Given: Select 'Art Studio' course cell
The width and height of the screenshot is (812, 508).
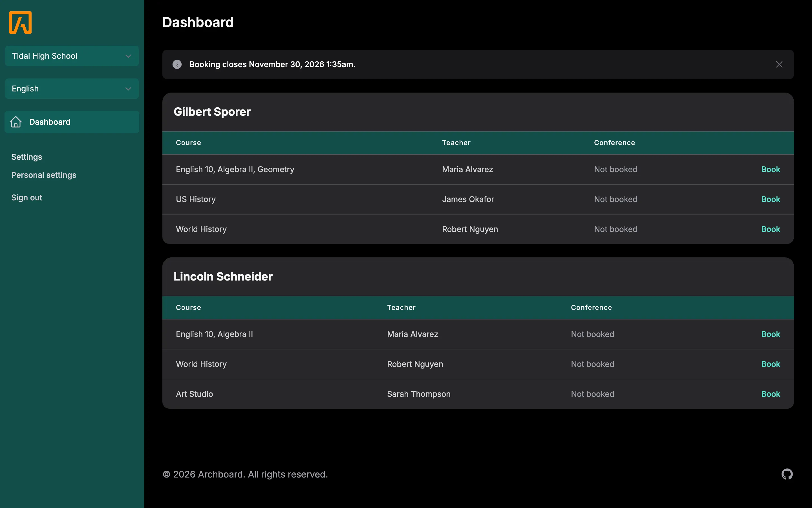Looking at the screenshot, I should 194,394.
